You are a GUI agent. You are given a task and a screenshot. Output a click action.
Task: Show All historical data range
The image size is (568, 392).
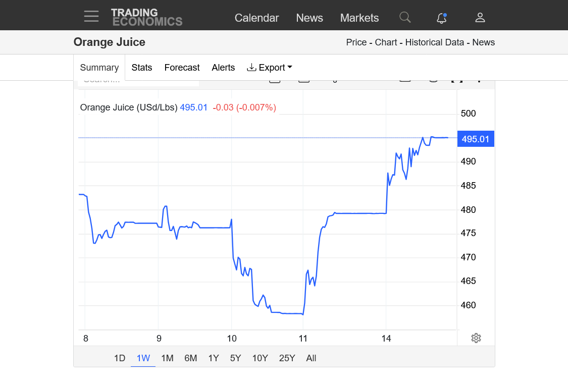click(311, 358)
